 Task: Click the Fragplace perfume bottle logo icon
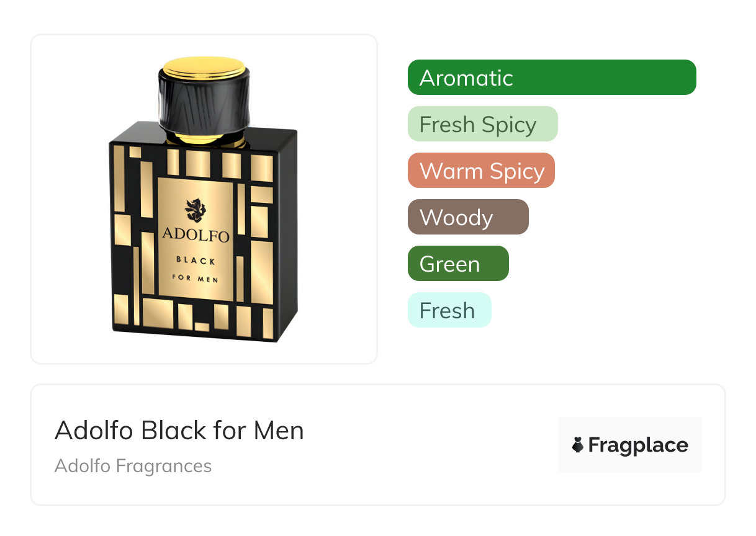tap(578, 445)
